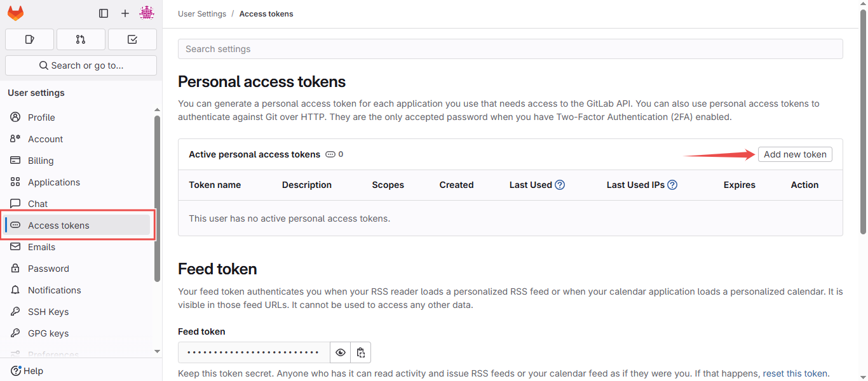Open the user avatar menu

tap(147, 13)
